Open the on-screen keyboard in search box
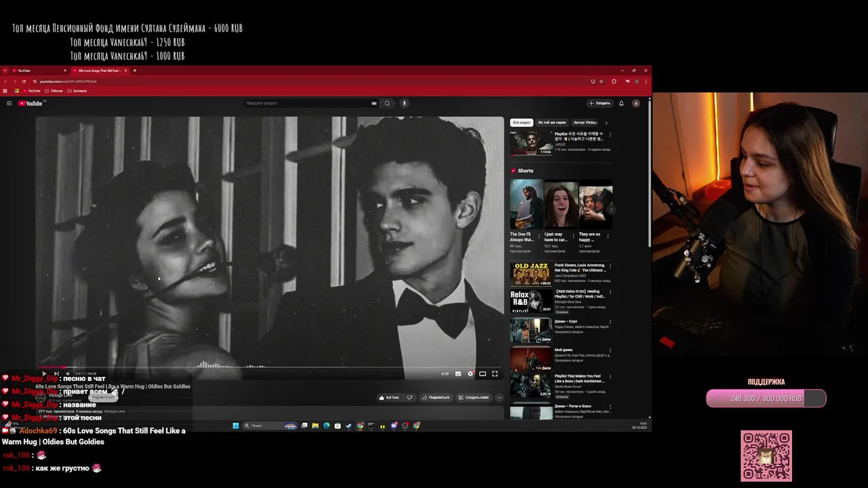This screenshot has height=488, width=868. coord(374,103)
